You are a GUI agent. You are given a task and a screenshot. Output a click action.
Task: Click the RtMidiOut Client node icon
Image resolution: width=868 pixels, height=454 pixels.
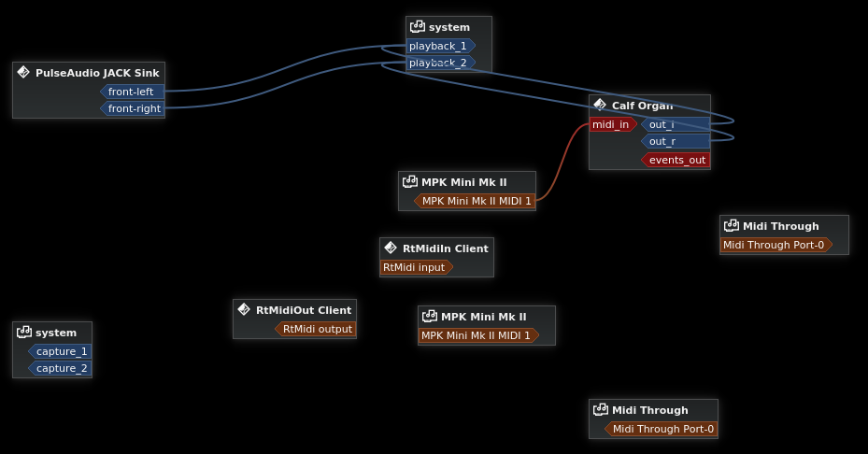[244, 309]
